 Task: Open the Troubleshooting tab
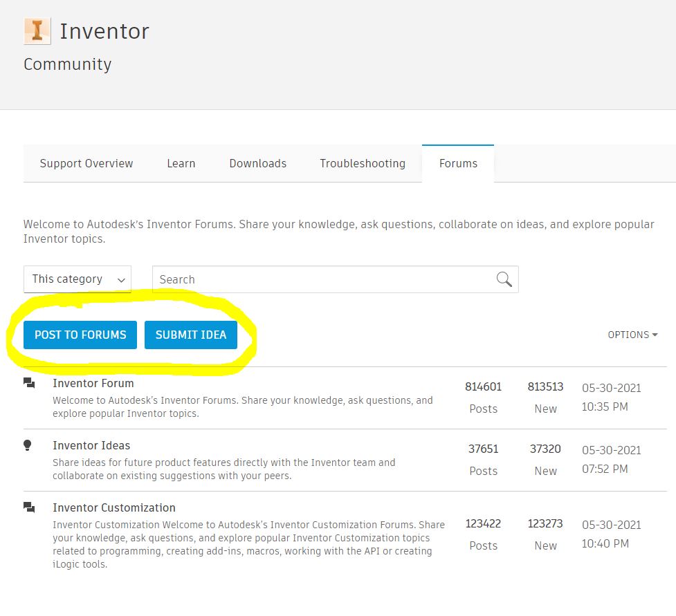pyautogui.click(x=362, y=163)
